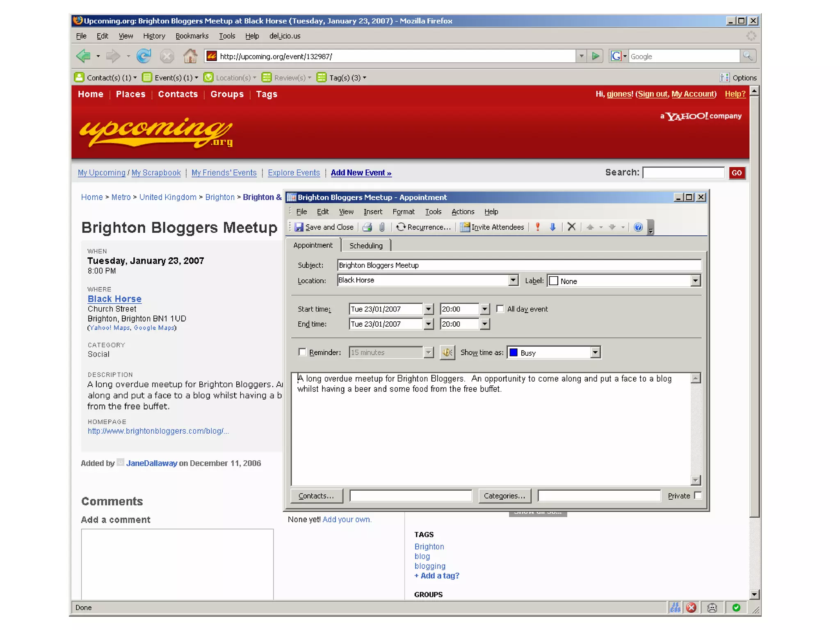
Task: Open the Firefox Bookmarks menu
Action: click(x=192, y=36)
